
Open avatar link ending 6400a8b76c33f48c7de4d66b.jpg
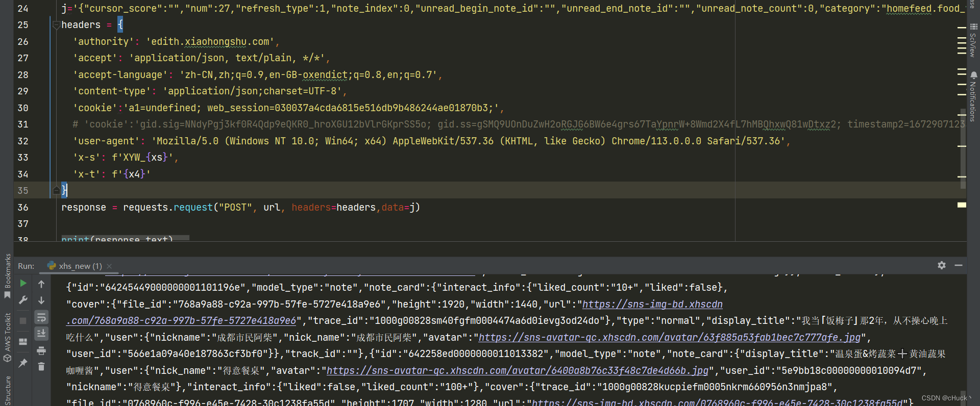518,371
